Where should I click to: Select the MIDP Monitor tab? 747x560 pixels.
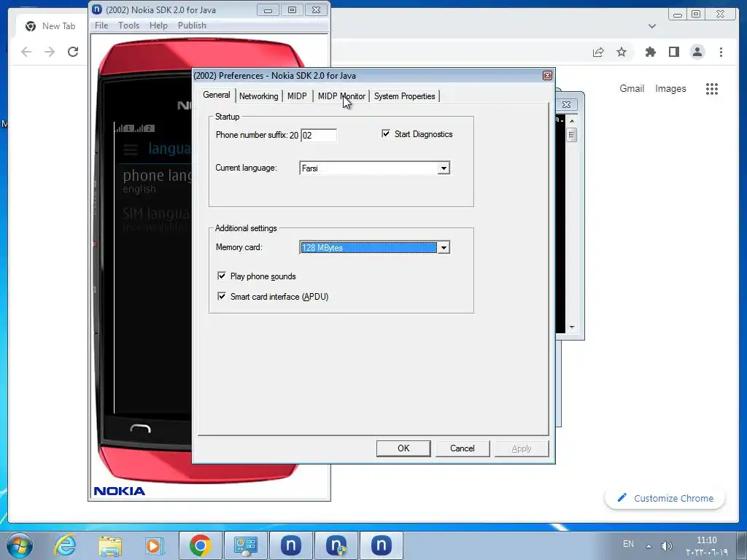(x=341, y=96)
